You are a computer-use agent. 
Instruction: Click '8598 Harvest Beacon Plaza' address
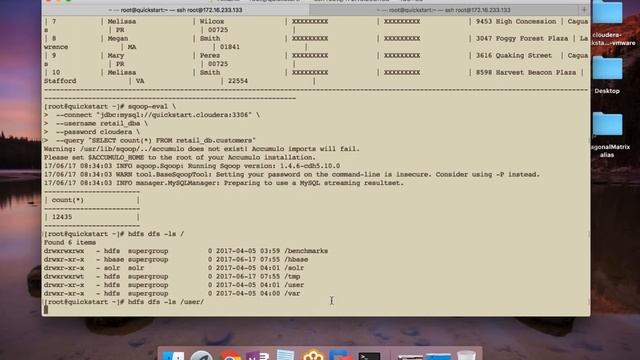pos(526,72)
